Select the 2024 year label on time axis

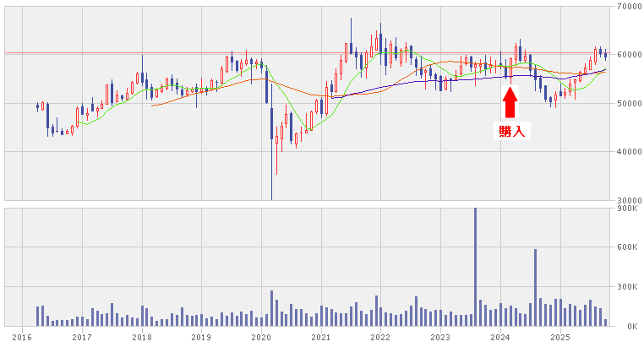(499, 338)
